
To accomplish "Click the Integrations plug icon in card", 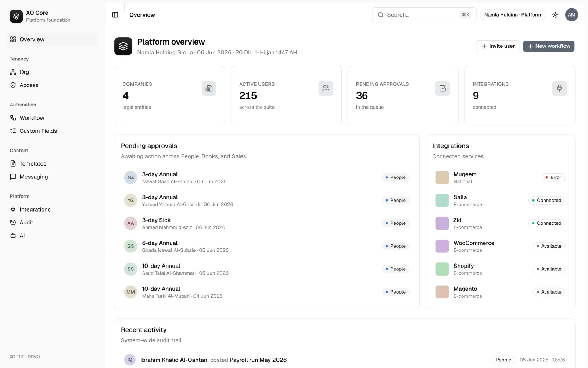I will pyautogui.click(x=559, y=88).
